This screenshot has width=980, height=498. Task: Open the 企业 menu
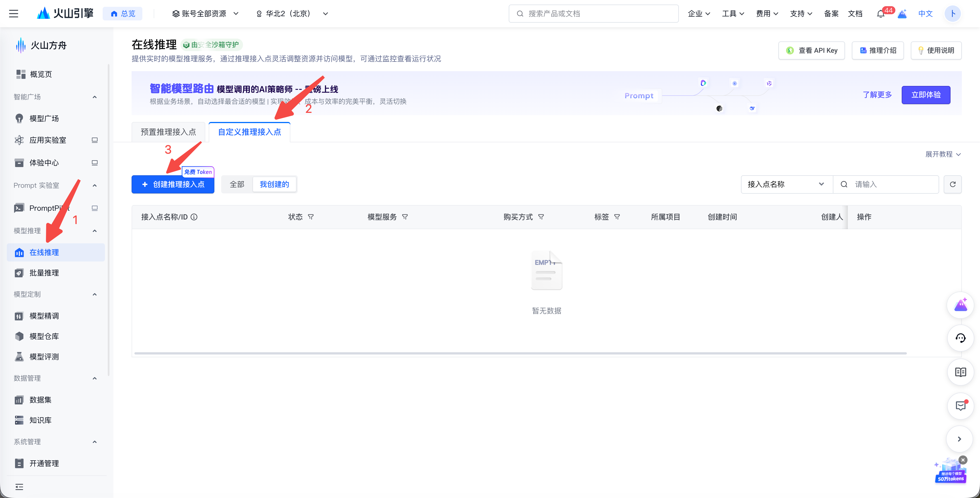(x=699, y=14)
